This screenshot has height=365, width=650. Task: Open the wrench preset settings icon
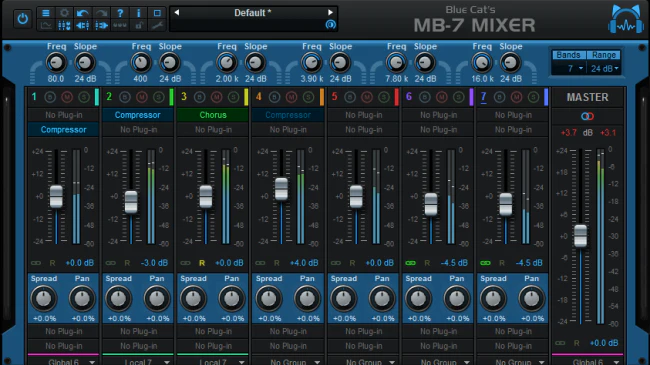(x=157, y=26)
